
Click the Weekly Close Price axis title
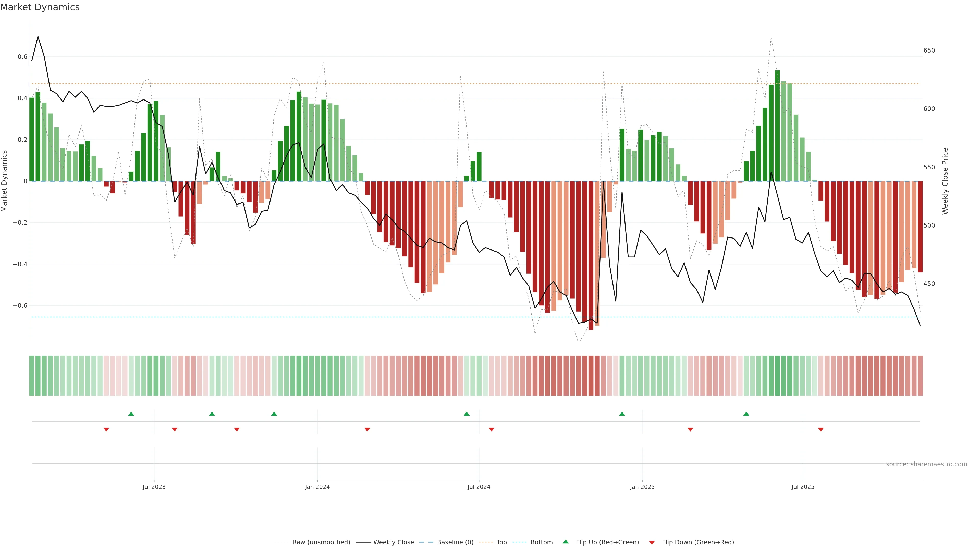point(945,181)
